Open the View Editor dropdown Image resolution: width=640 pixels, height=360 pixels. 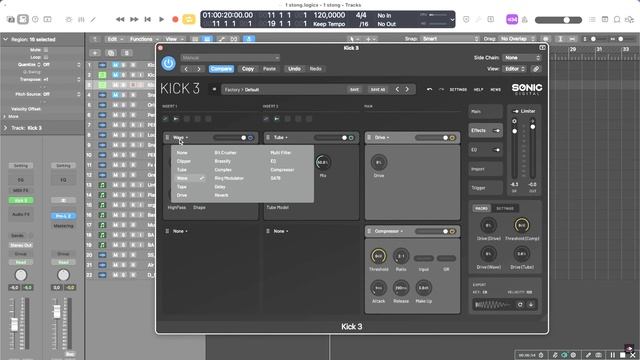point(514,69)
